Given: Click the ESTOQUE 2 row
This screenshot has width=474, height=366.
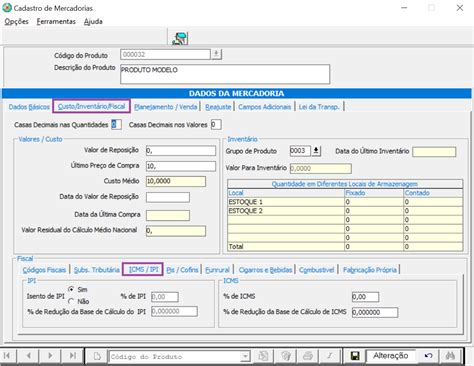Looking at the screenshot, I should 345,211.
